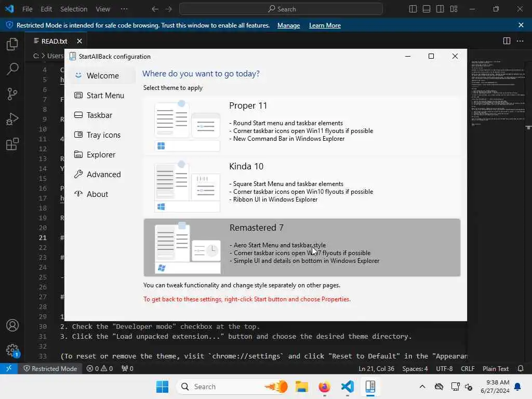Click the StartAllBack taskbar icon
Screen dimensions: 532x399
tap(370, 387)
